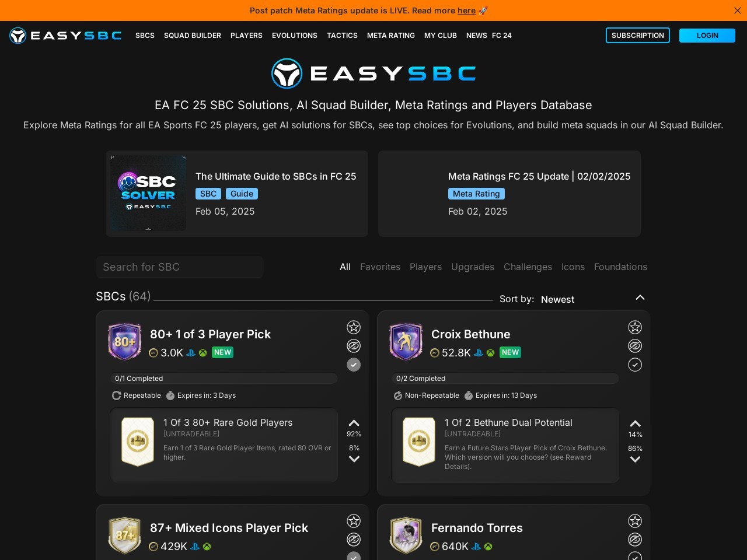Favorite the 80+ 1 of 3 Player Pick
The width and height of the screenshot is (747, 560).
click(354, 327)
